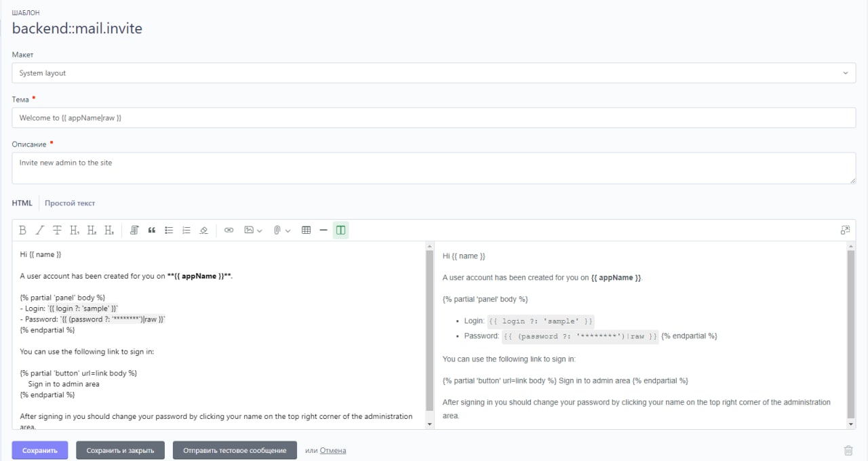Click the Отмена link
Image resolution: width=868 pixels, height=461 pixels.
click(333, 450)
